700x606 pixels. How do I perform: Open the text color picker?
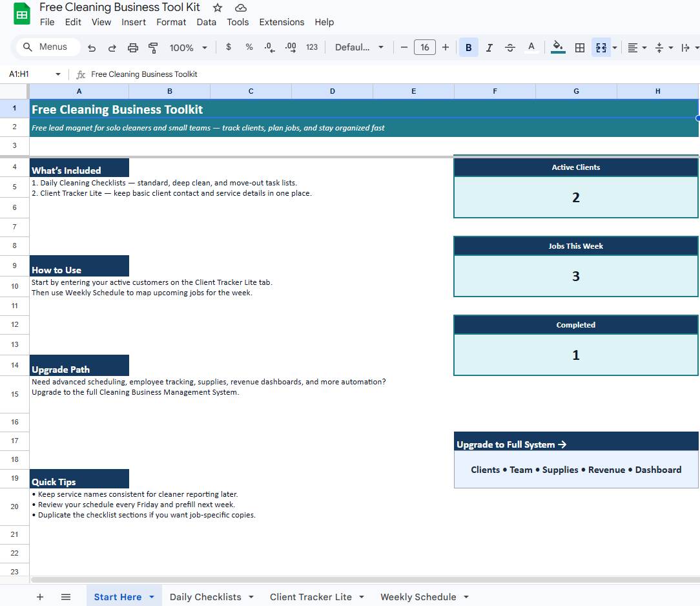tap(531, 47)
